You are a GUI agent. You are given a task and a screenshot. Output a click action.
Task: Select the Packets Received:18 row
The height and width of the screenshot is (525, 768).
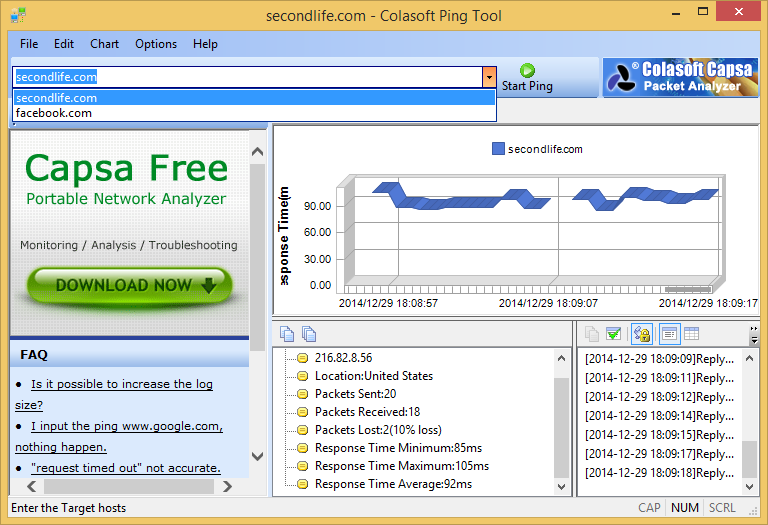pos(367,412)
